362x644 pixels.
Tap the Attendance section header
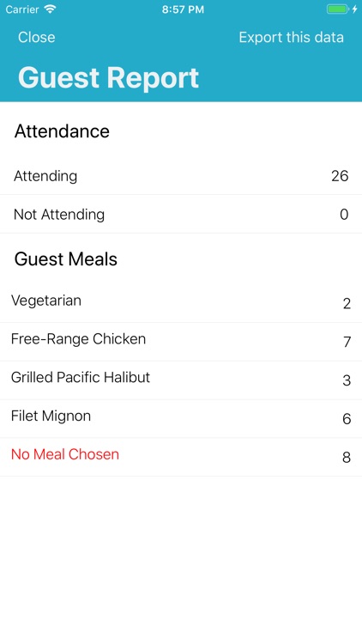(62, 131)
